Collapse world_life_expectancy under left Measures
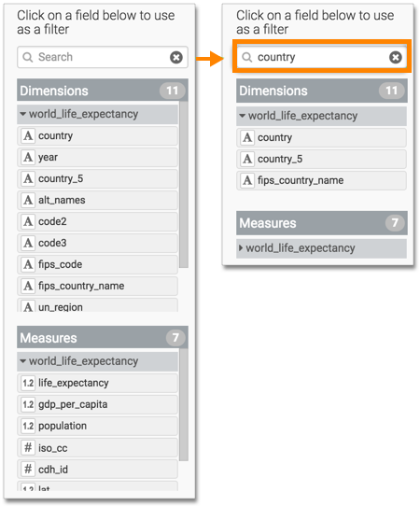 [22, 361]
